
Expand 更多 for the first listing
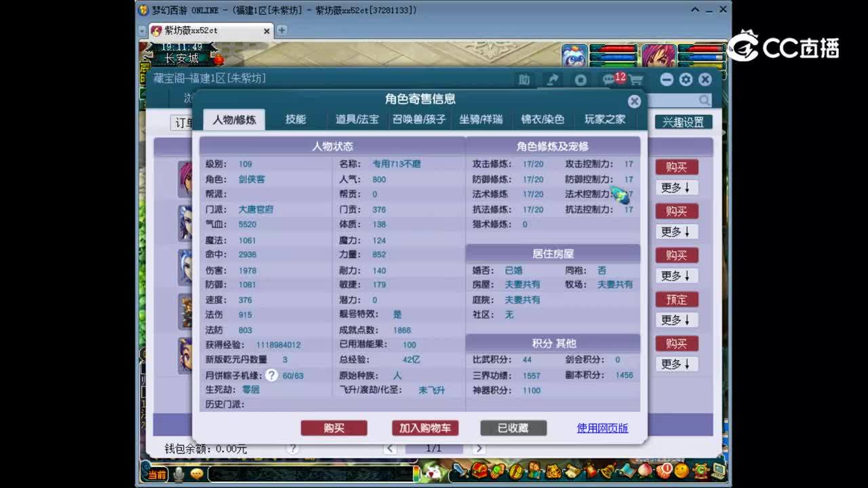tap(677, 188)
